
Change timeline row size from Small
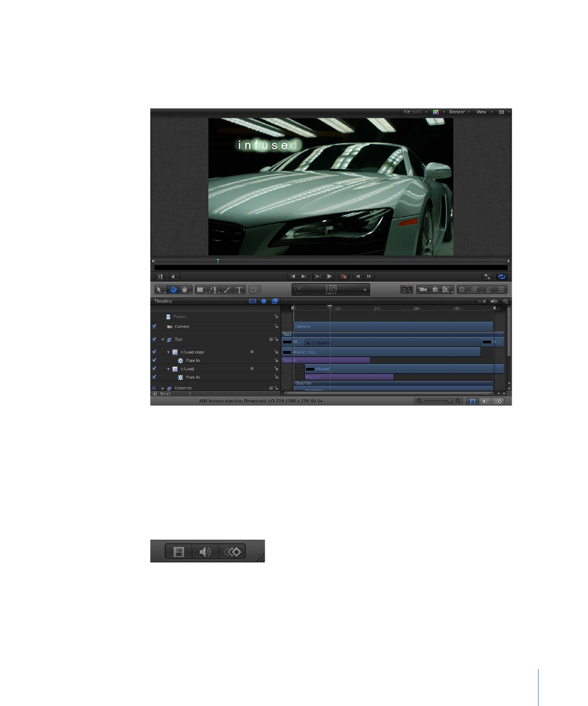[176, 394]
